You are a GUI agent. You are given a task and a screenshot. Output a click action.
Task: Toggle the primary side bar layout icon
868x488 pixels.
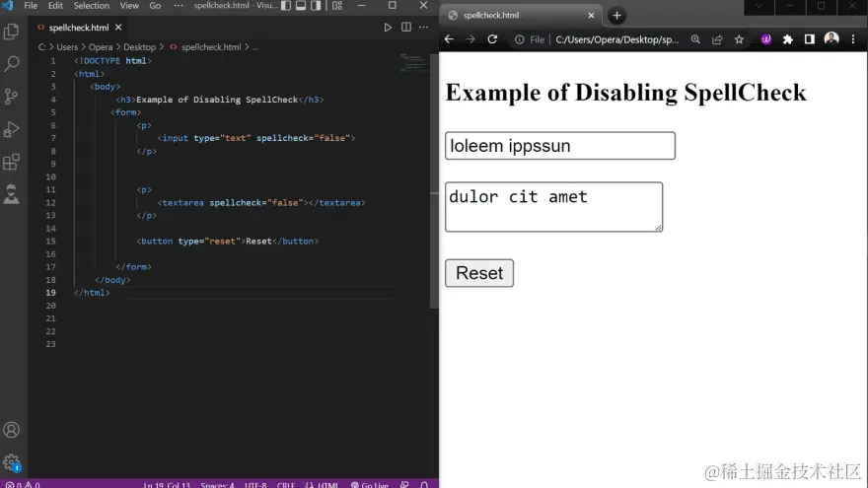[286, 6]
